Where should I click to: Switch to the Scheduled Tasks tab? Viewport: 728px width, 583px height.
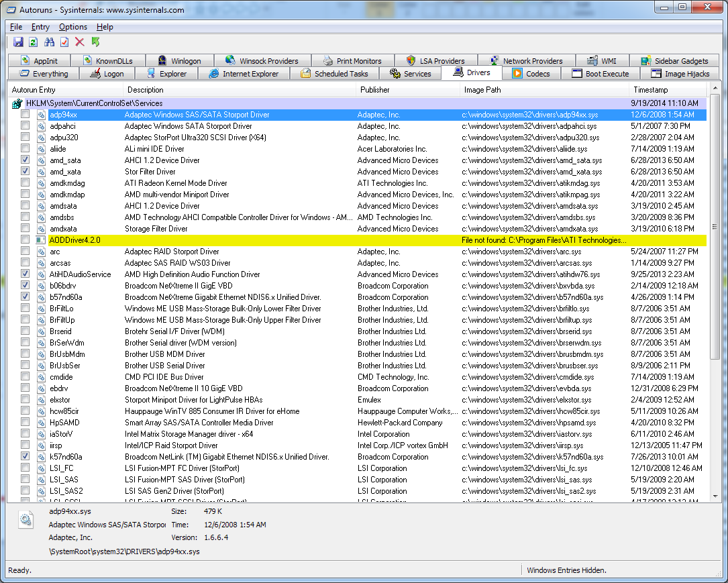[334, 73]
